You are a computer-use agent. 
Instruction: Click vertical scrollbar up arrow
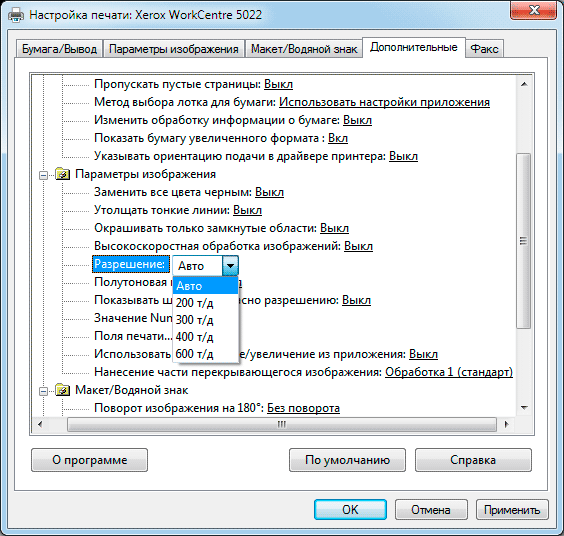524,84
